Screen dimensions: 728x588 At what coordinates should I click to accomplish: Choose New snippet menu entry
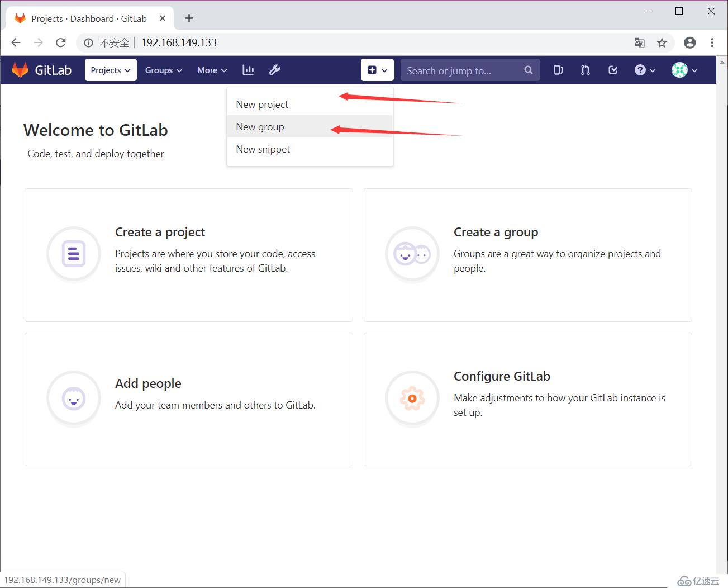click(x=310, y=149)
